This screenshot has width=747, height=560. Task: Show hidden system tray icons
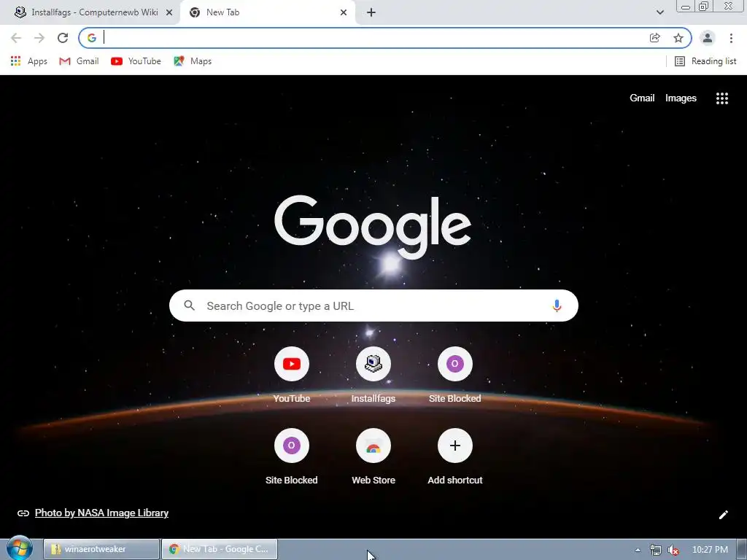(638, 550)
